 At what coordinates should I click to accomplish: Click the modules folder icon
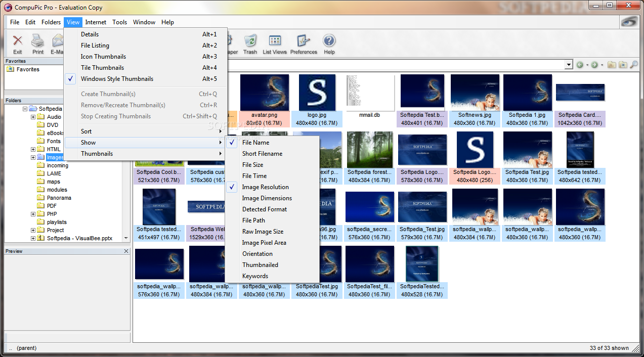(41, 190)
